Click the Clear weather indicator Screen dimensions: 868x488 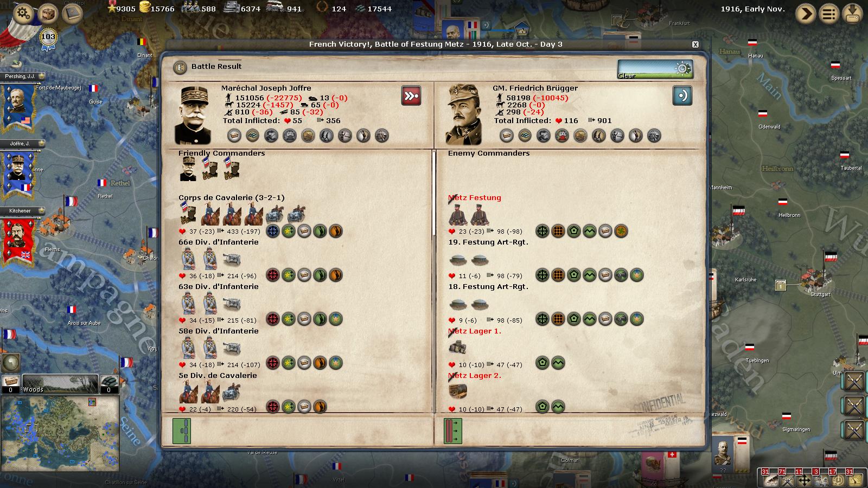pyautogui.click(x=655, y=69)
